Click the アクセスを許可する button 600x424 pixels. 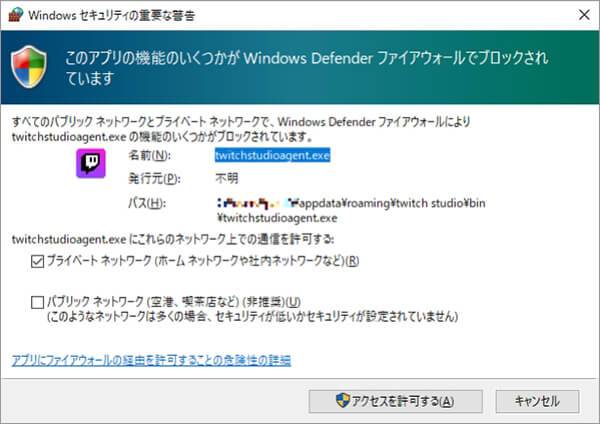click(396, 401)
